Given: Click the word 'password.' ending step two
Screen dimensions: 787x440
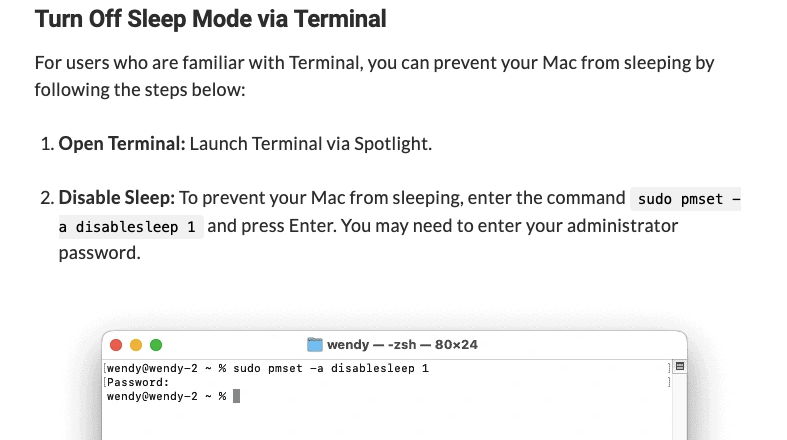Looking at the screenshot, I should click(99, 253).
